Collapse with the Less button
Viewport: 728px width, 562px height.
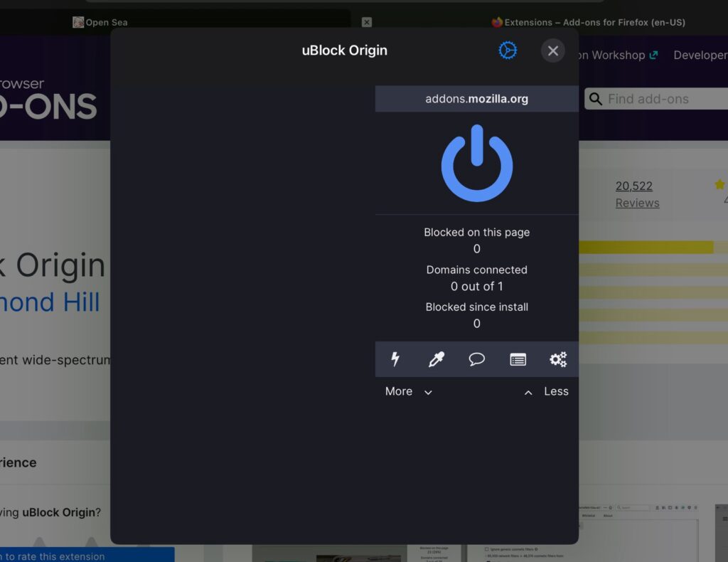pyautogui.click(x=547, y=391)
